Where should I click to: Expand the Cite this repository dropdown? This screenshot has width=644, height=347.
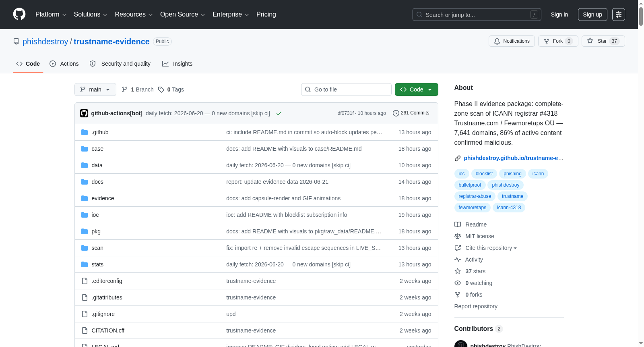point(491,248)
